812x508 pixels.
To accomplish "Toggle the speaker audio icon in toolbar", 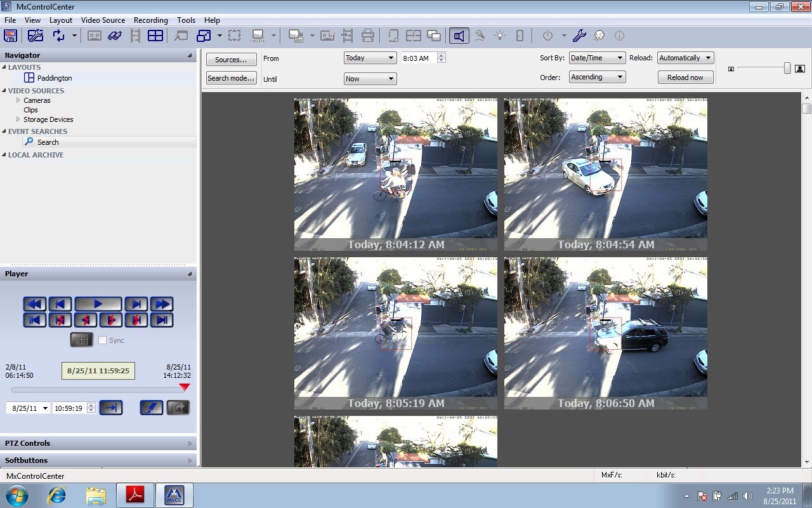I will 459,36.
